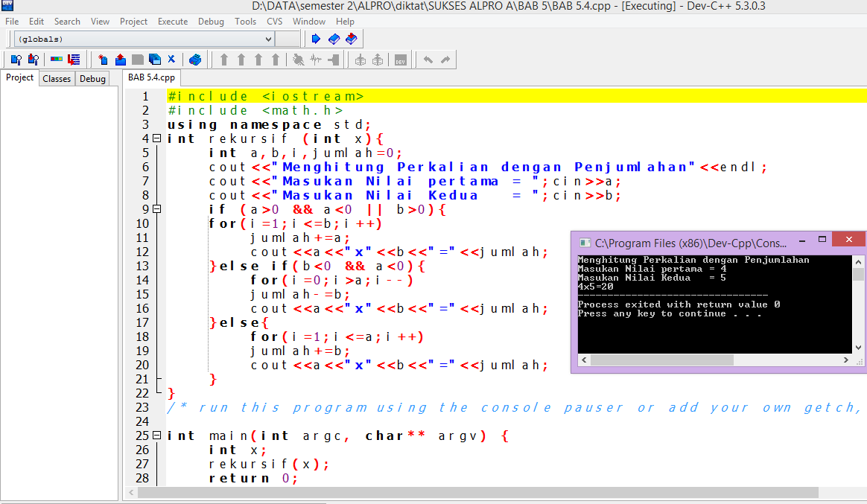Click the Goto Line toolbar icon

[74, 60]
